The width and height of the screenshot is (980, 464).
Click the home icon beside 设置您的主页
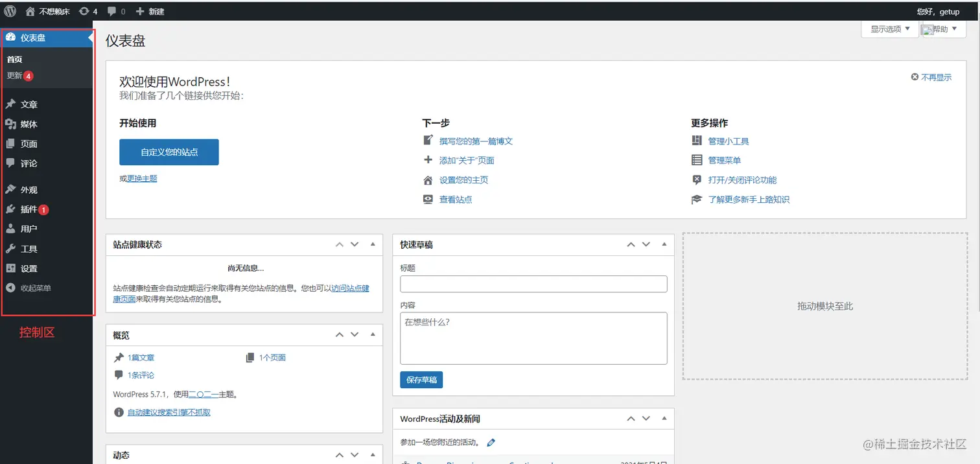428,180
